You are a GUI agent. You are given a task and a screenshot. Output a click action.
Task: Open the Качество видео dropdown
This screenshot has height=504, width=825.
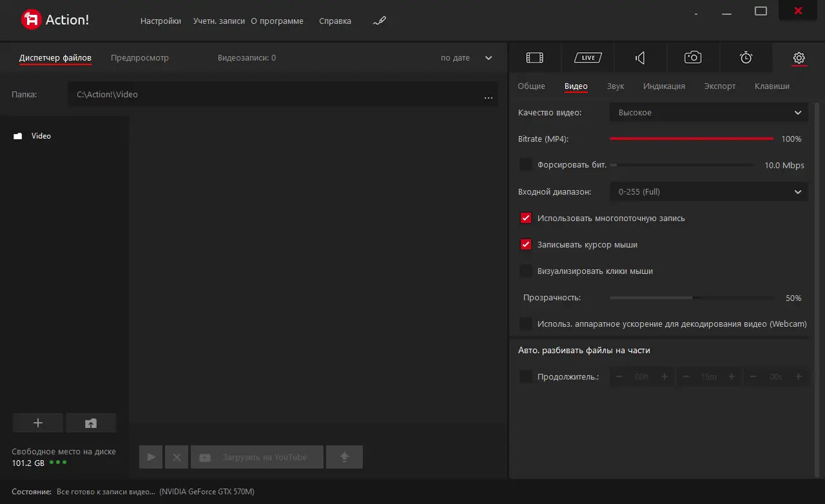(708, 113)
